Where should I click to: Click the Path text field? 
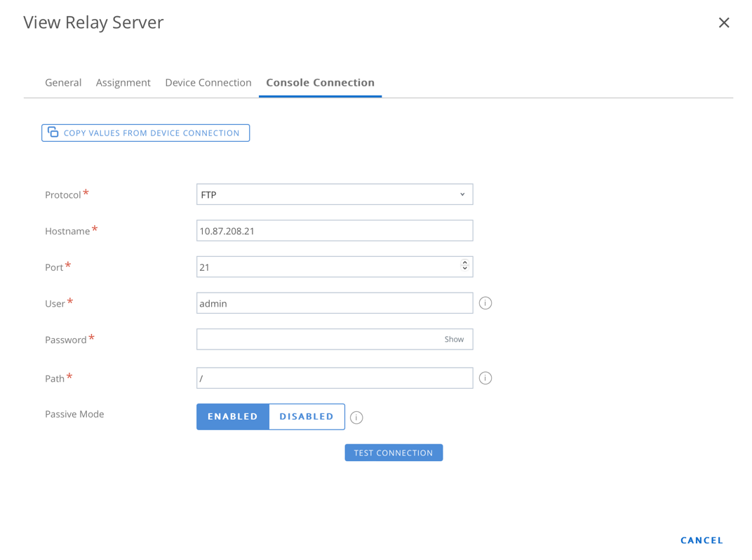pyautogui.click(x=335, y=378)
